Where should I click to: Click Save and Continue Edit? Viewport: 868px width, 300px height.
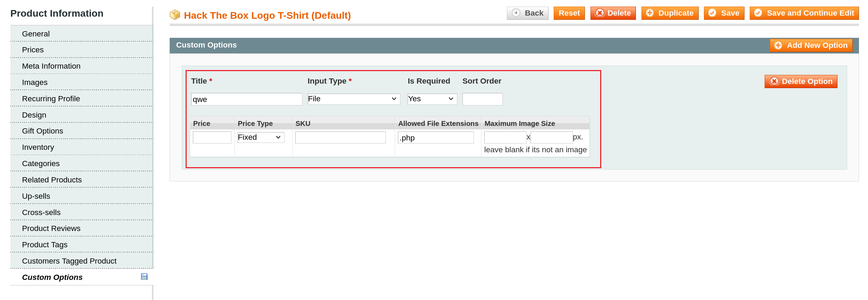pos(804,13)
